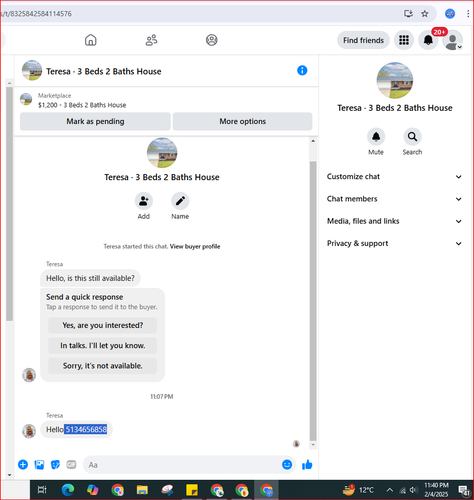The height and width of the screenshot is (500, 474).
Task: Choose a GIF icon in composer
Action: (71, 464)
